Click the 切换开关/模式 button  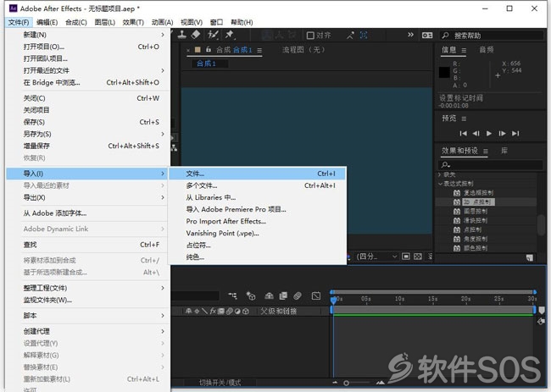tap(220, 383)
